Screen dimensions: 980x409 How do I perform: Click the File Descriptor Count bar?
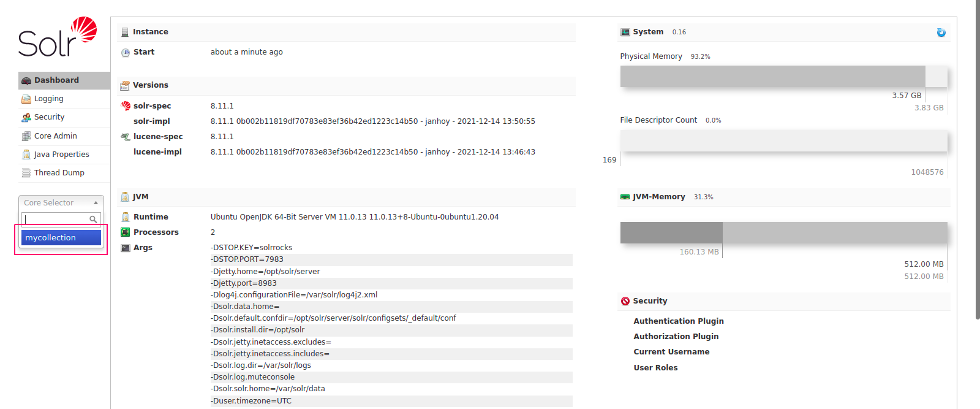tap(783, 141)
